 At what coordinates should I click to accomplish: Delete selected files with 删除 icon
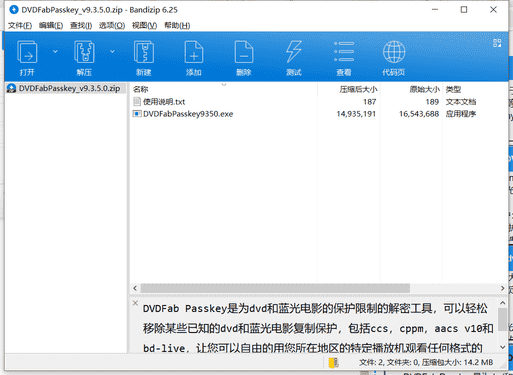point(244,57)
